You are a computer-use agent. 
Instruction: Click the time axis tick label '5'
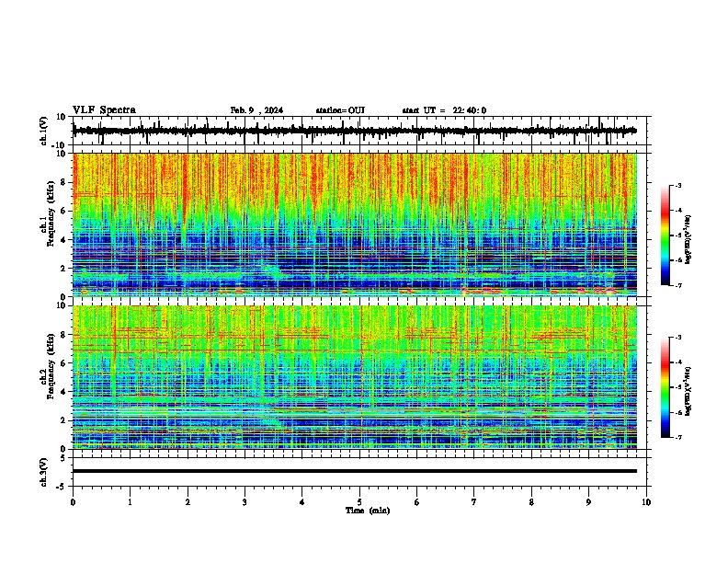click(x=359, y=502)
